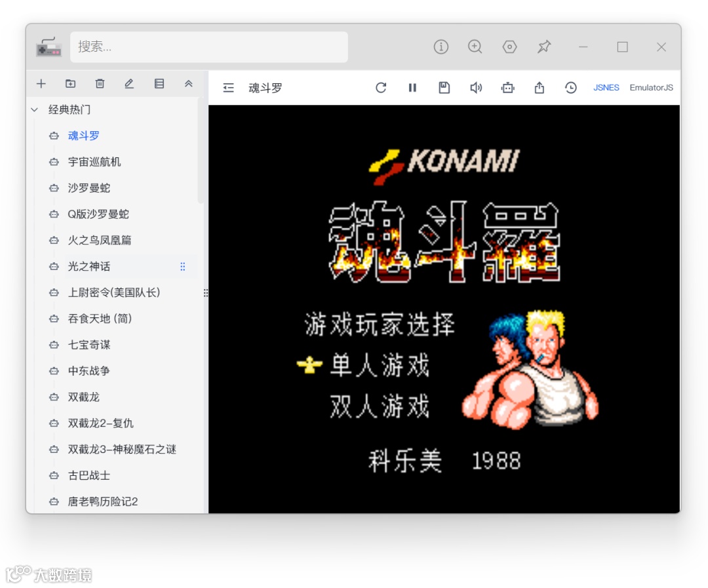The height and width of the screenshot is (588, 708).
Task: Minimize the emulator window
Action: (x=583, y=47)
